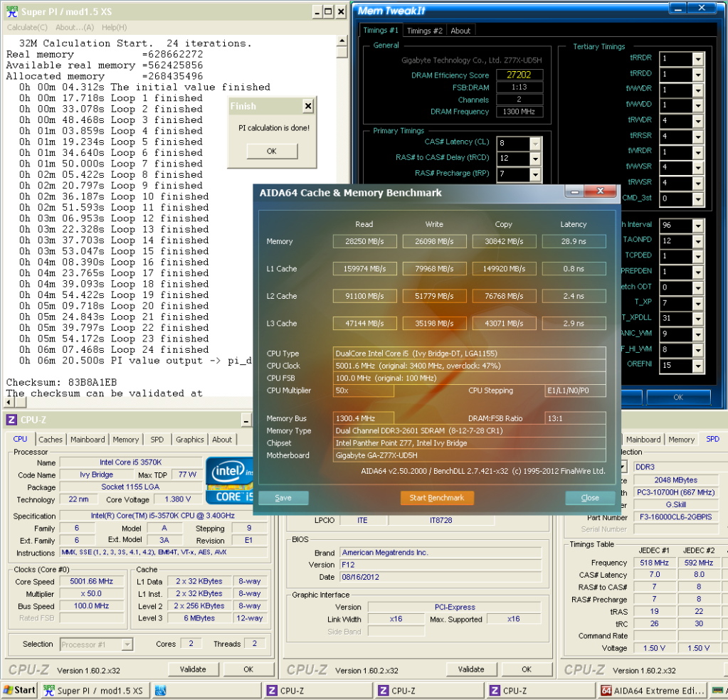This screenshot has height=700, width=728.
Task: Open the OREFNI value dropdown
Action: tap(697, 365)
